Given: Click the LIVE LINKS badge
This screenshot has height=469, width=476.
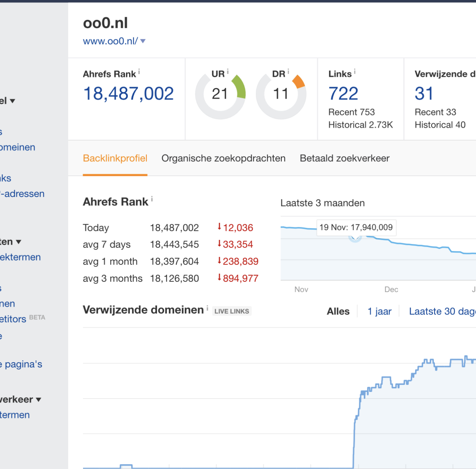Looking at the screenshot, I should [x=232, y=311].
